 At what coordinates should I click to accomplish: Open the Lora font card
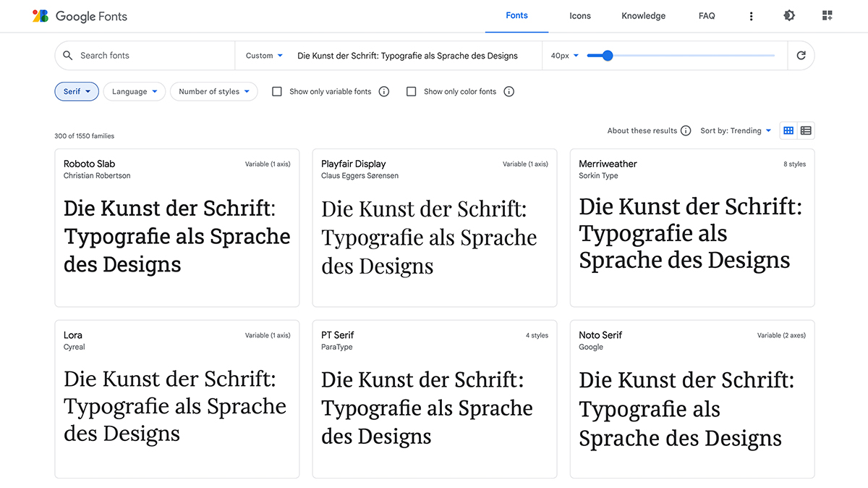(x=177, y=400)
